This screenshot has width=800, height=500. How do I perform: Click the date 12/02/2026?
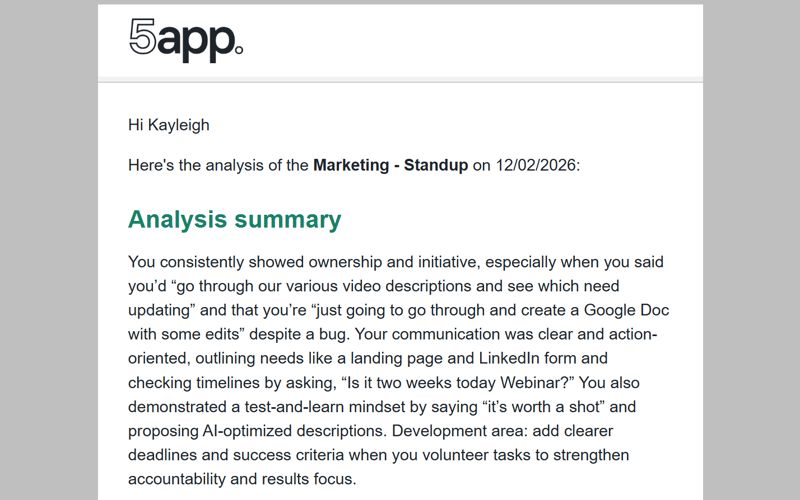coord(535,165)
